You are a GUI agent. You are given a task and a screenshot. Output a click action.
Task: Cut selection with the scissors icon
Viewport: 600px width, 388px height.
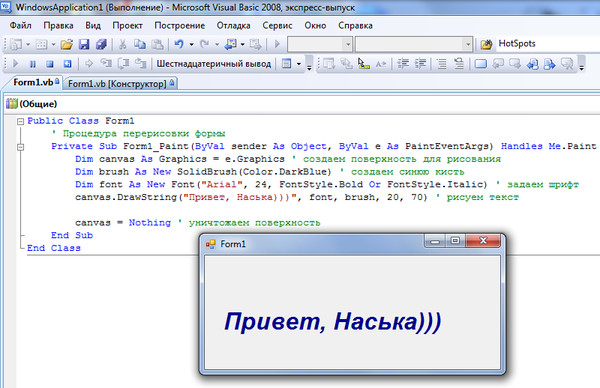(x=122, y=44)
